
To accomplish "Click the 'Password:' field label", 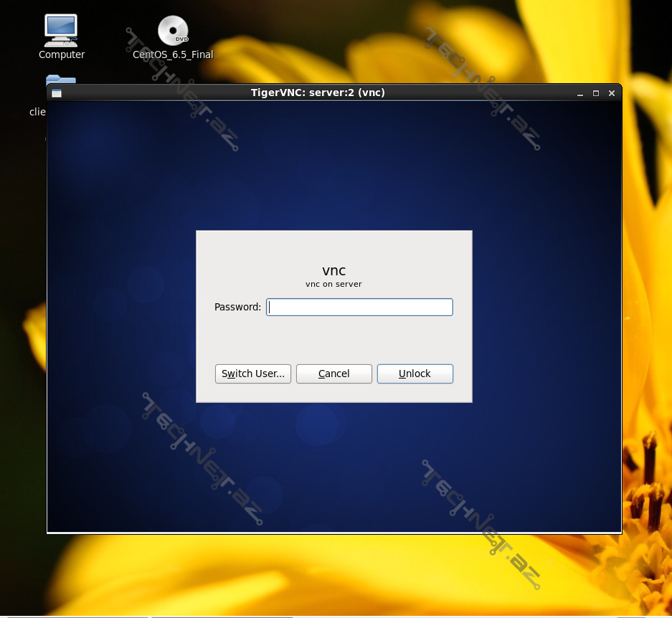I will click(x=237, y=307).
